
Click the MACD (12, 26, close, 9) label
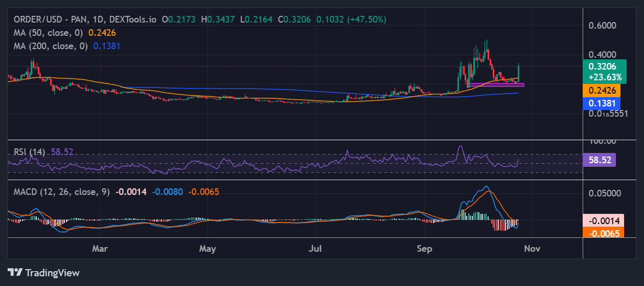coord(62,192)
